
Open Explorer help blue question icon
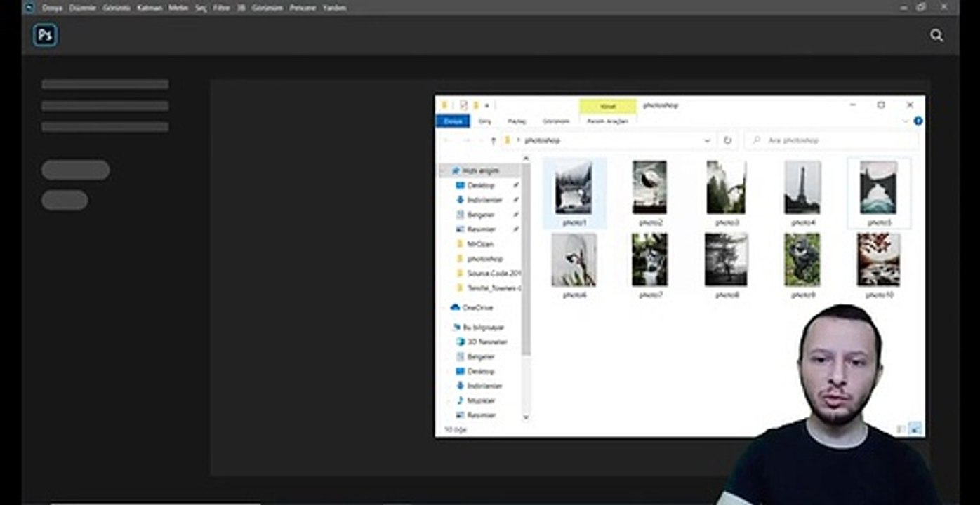(x=918, y=121)
